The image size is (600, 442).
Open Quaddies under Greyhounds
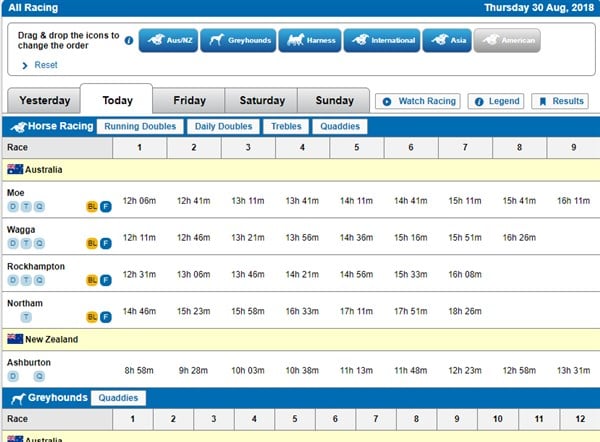tap(118, 398)
